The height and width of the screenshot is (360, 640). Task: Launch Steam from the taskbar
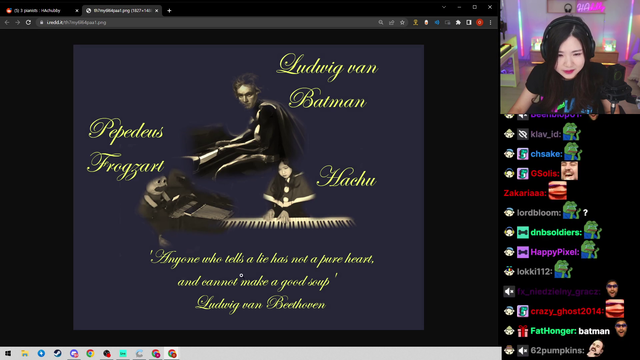pos(58,353)
